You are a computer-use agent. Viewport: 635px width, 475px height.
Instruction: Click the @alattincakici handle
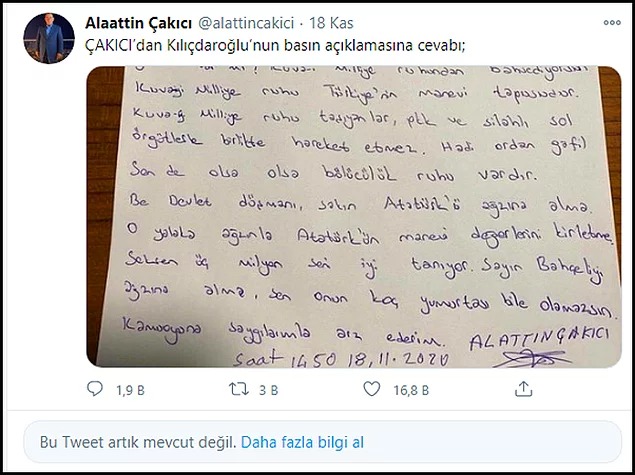pyautogui.click(x=246, y=23)
